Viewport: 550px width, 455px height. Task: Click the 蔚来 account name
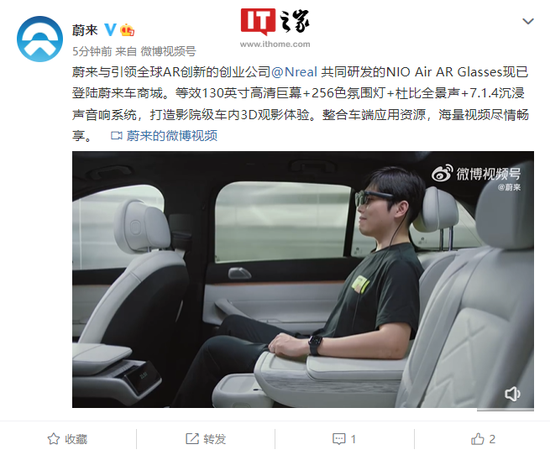pyautogui.click(x=85, y=30)
